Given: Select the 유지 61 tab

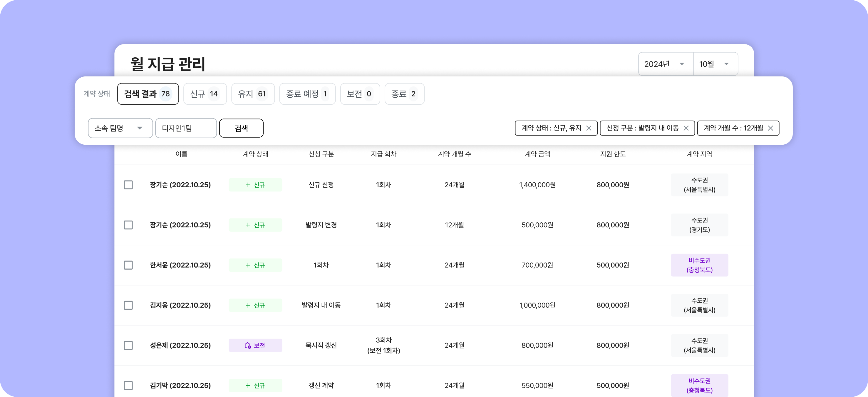Looking at the screenshot, I should click(x=253, y=94).
